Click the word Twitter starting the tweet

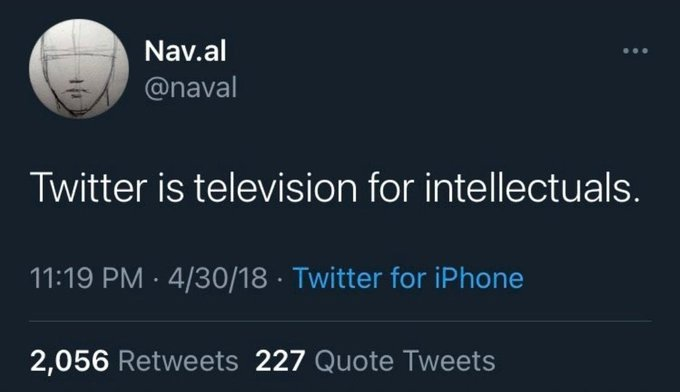pyautogui.click(x=89, y=188)
